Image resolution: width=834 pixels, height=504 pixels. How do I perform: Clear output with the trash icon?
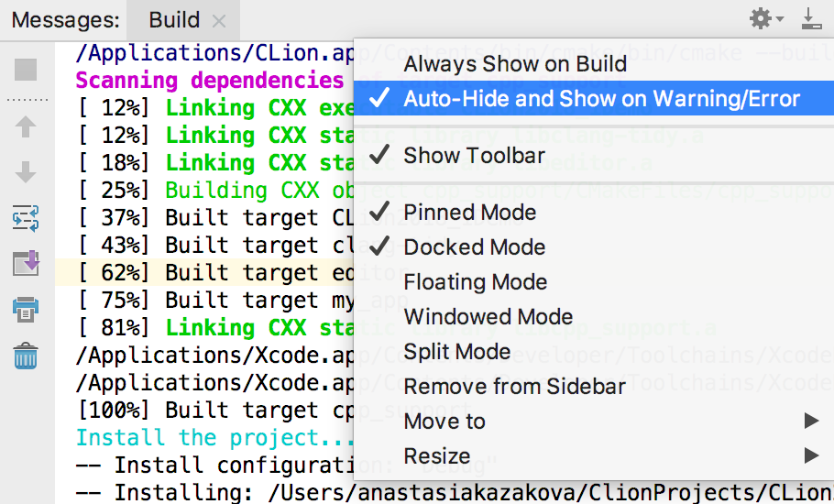26,356
